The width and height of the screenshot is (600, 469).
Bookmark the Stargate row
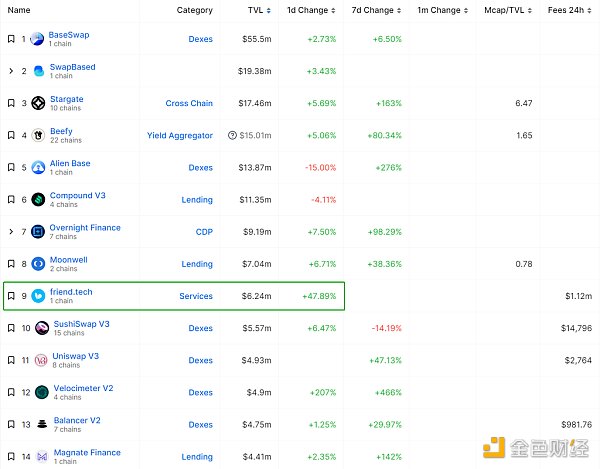(x=11, y=103)
